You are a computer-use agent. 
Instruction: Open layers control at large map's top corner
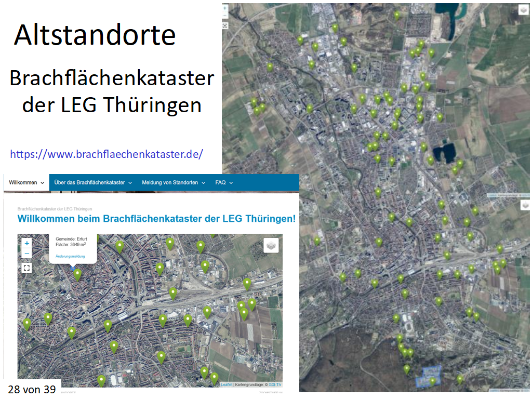[524, 10]
